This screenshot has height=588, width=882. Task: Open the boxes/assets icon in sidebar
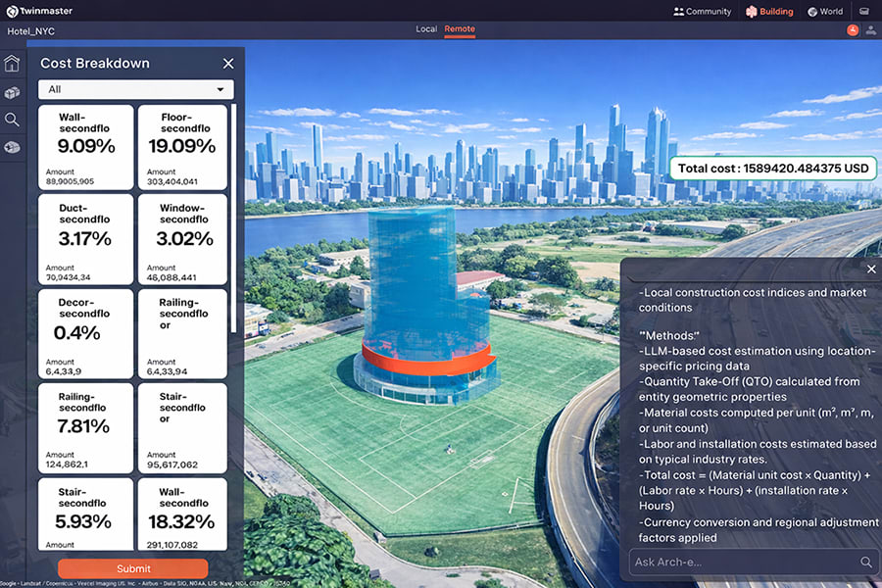[12, 92]
